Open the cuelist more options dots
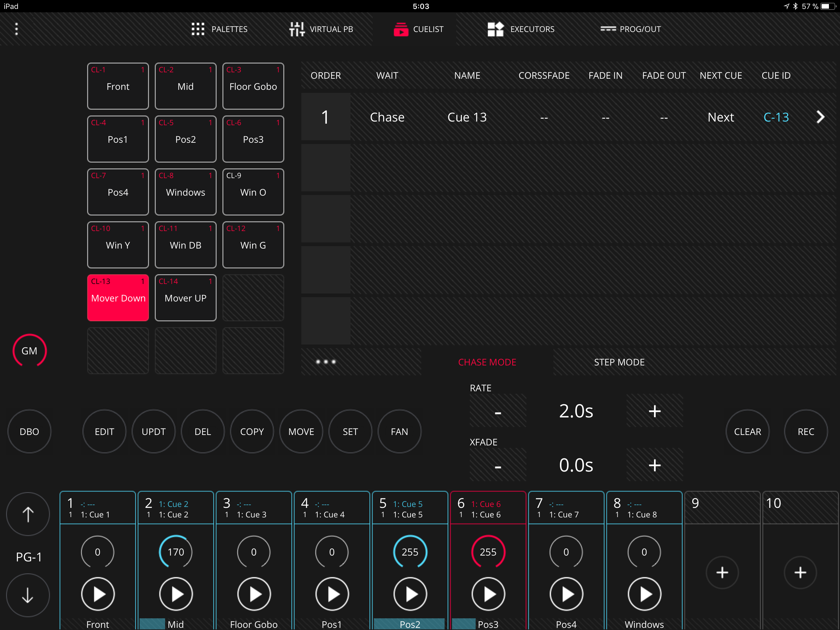Image resolution: width=840 pixels, height=630 pixels. click(x=326, y=362)
